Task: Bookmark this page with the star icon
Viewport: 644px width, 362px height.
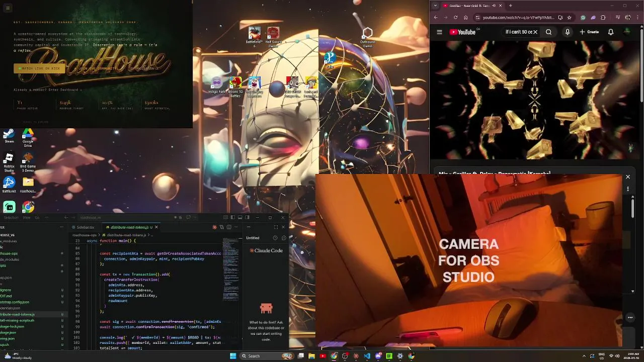Action: coord(569,18)
